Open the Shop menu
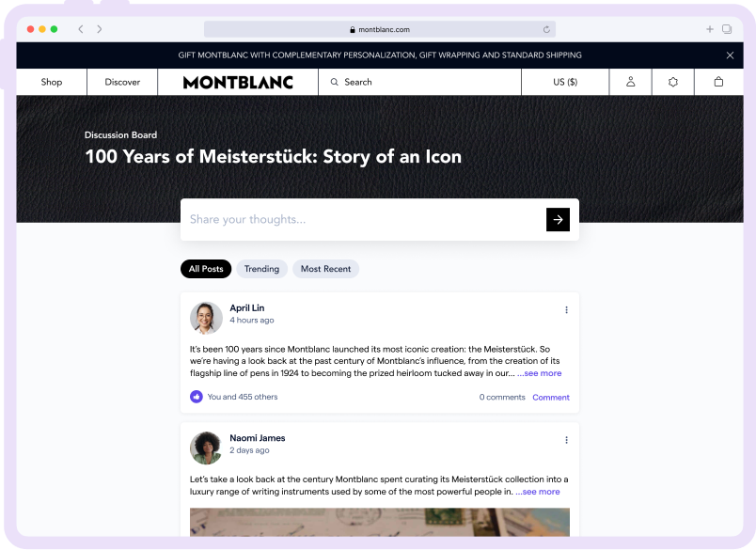 52,82
